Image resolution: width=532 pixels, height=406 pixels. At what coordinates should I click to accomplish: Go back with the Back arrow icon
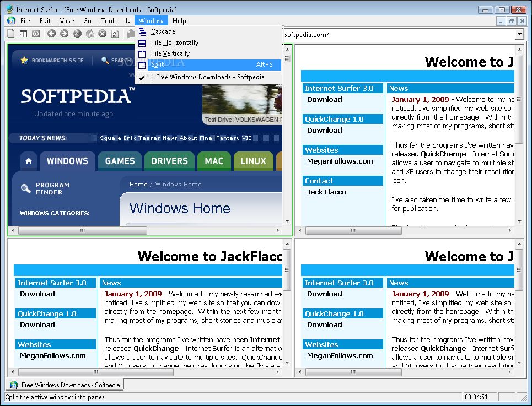pyautogui.click(x=52, y=34)
